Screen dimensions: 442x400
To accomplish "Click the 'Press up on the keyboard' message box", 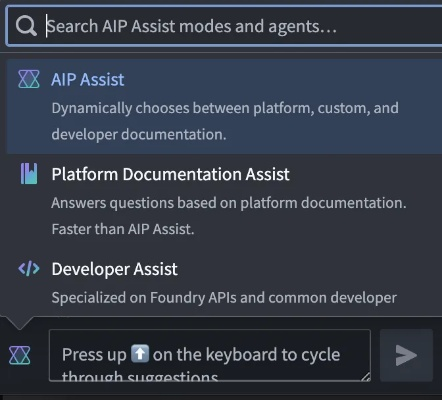I will pyautogui.click(x=210, y=355).
